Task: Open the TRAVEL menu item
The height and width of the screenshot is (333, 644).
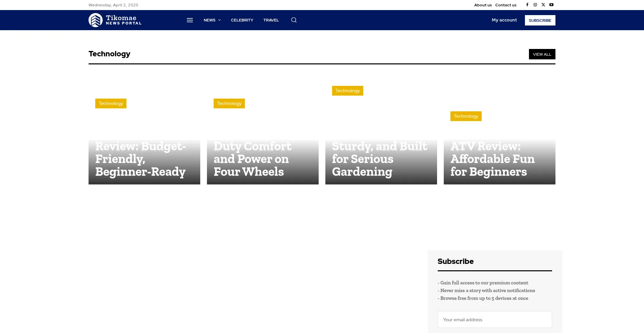Action: tap(271, 20)
